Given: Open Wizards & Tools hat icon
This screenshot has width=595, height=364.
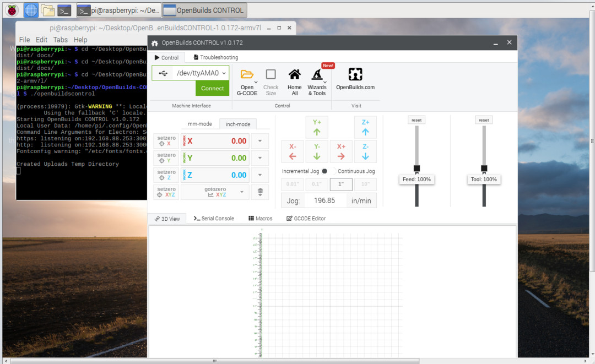Looking at the screenshot, I should 317,75.
